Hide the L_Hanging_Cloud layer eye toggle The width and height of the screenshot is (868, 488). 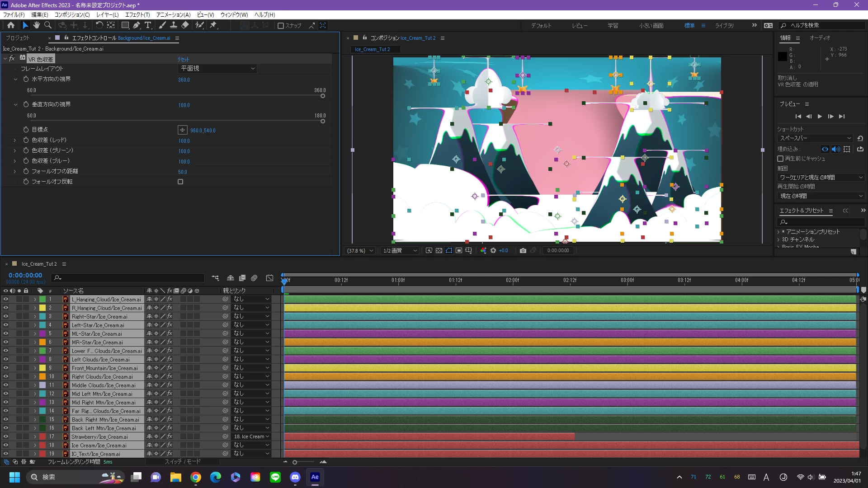click(6, 299)
